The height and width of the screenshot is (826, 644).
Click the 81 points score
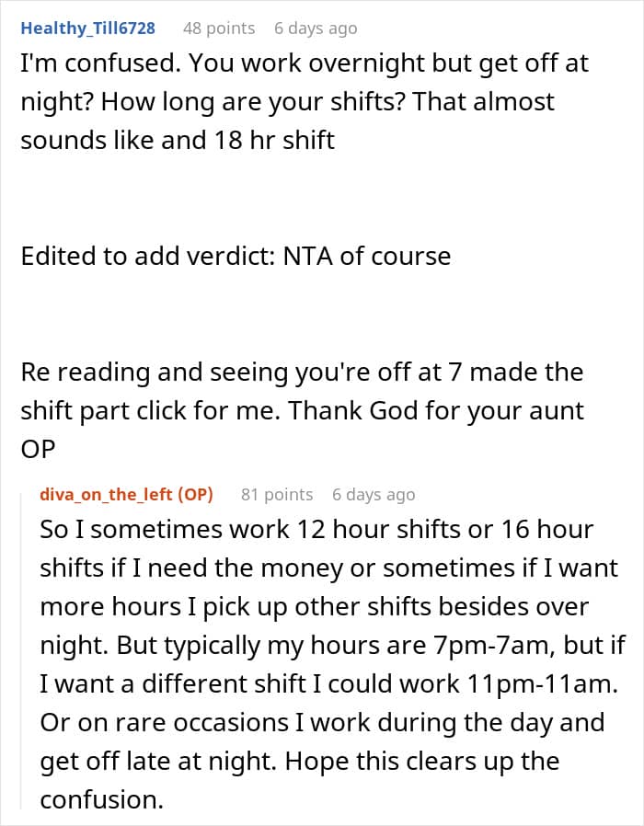(x=277, y=495)
